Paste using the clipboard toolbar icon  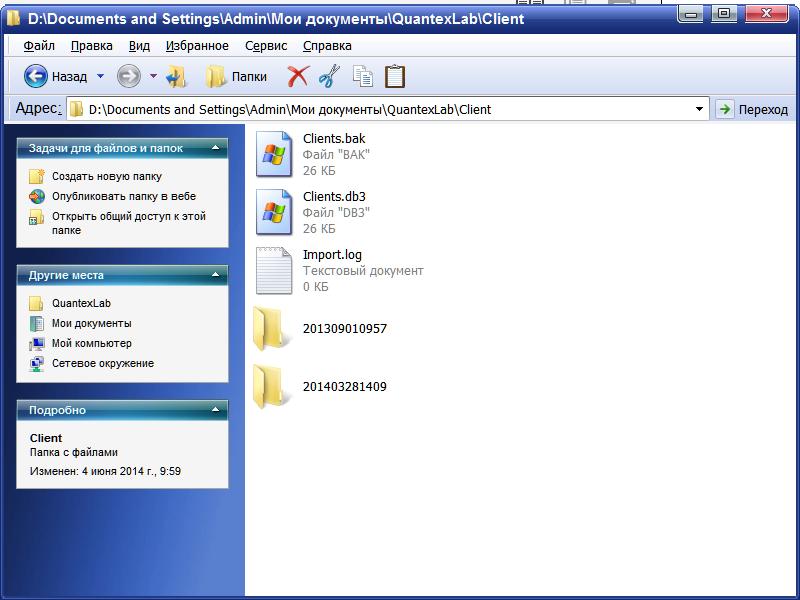[394, 77]
